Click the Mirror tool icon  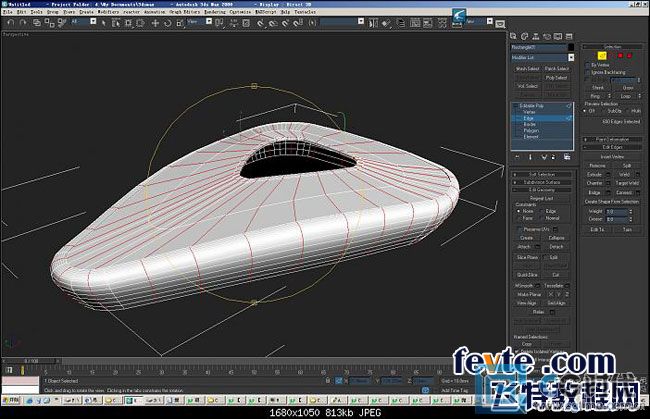(x=373, y=23)
